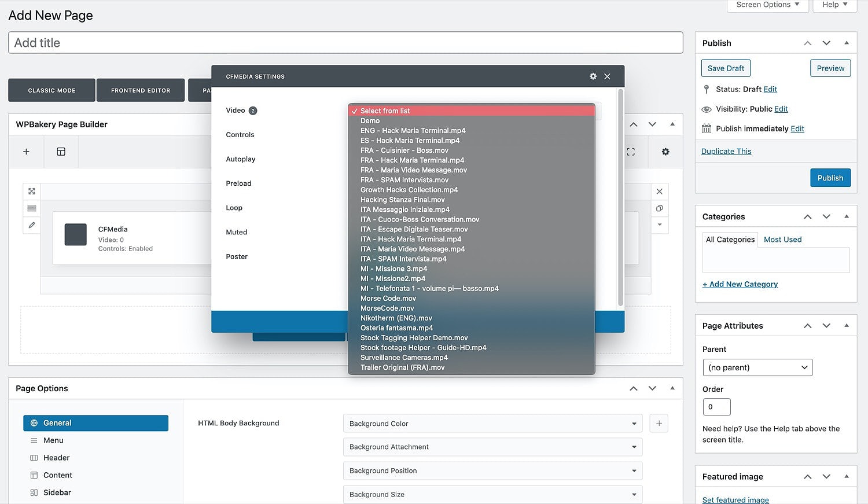Switch to the Most Used categories tab
868x504 pixels.
coord(782,240)
